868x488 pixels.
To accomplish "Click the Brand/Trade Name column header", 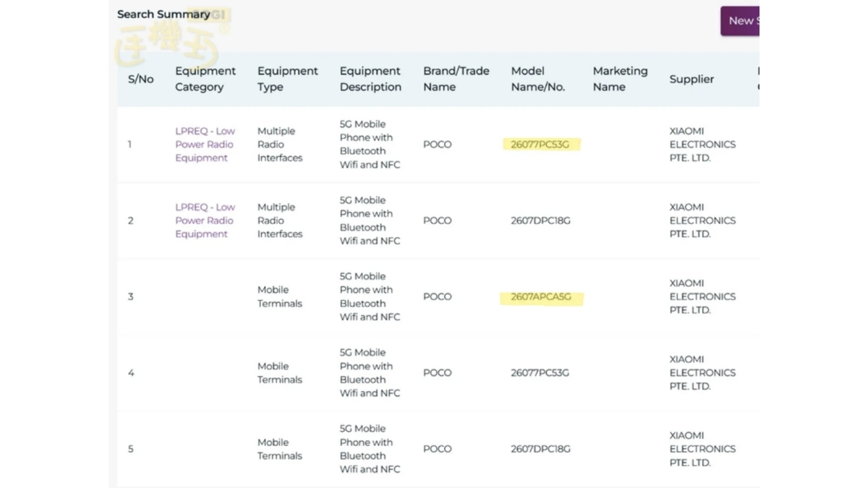I will click(x=456, y=79).
